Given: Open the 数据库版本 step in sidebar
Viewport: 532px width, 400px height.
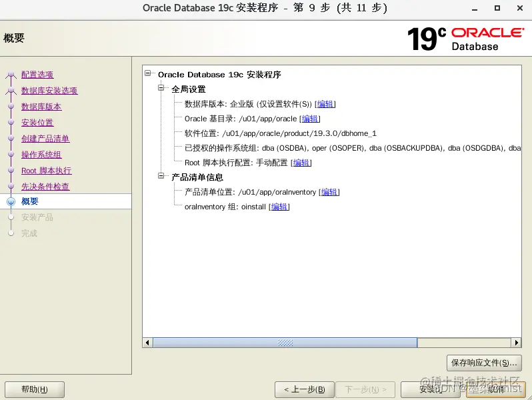Looking at the screenshot, I should coord(41,107).
